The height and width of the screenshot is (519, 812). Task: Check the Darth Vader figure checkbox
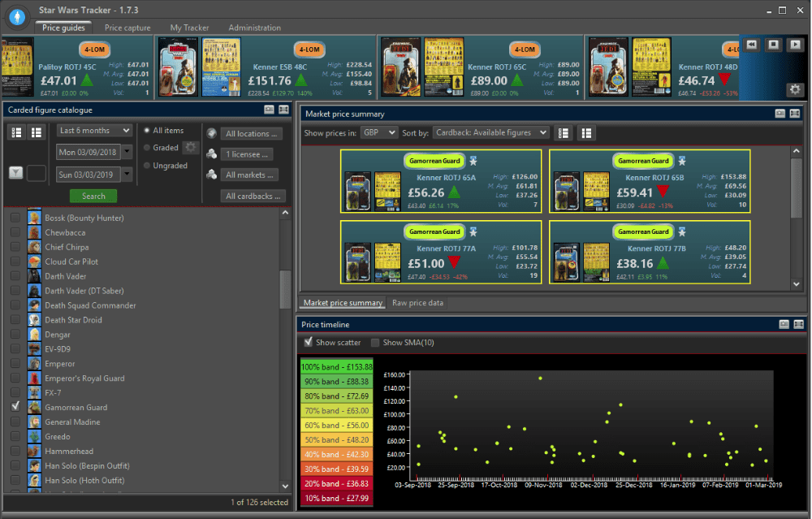click(15, 276)
